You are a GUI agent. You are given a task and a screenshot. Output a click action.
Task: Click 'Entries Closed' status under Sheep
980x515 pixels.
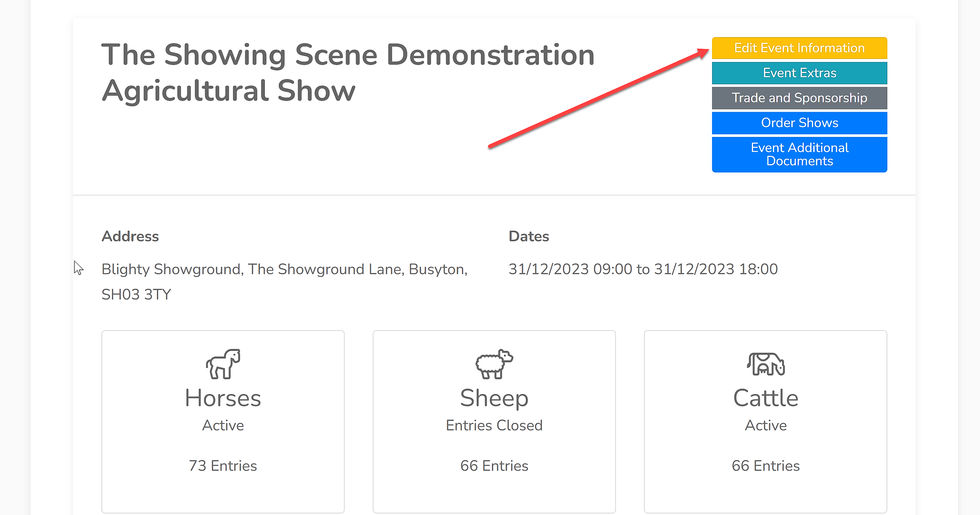pos(494,425)
